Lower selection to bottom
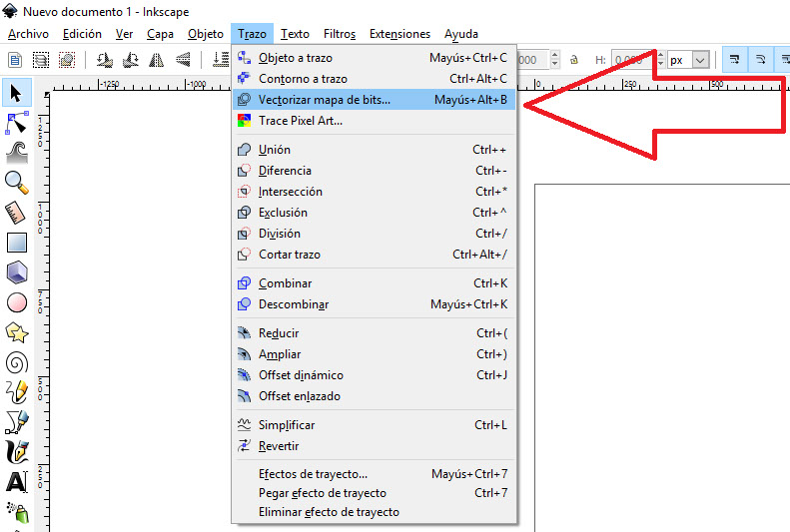Viewport: 790px width, 532px height. click(x=221, y=60)
